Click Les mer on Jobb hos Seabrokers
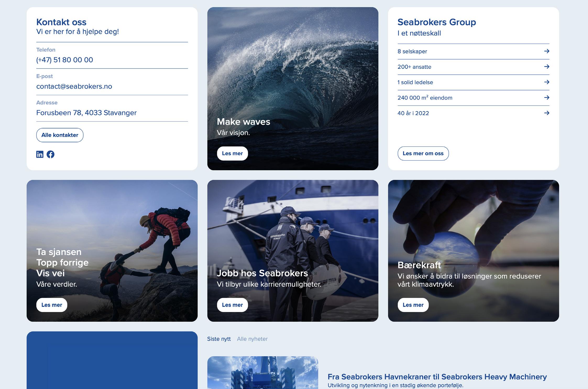The image size is (588, 389). (x=232, y=305)
